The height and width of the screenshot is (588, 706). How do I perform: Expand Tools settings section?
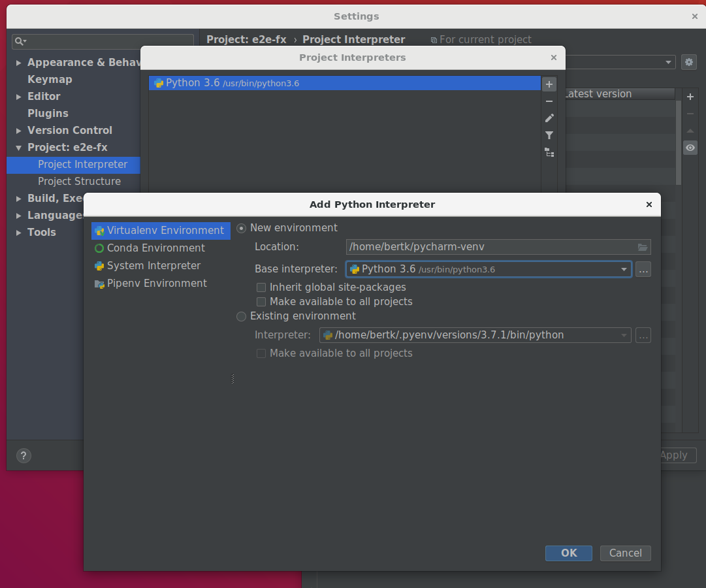click(18, 233)
